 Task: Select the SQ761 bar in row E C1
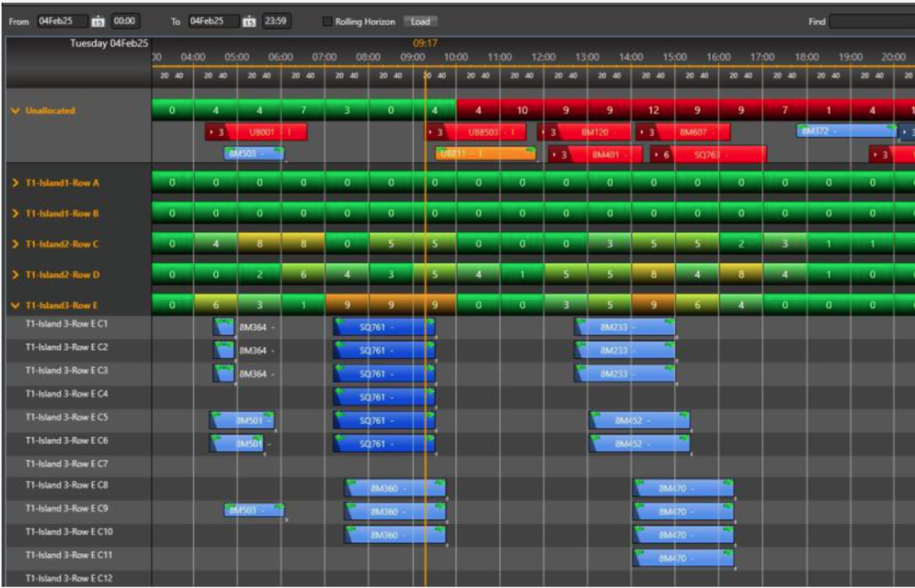pos(384,327)
